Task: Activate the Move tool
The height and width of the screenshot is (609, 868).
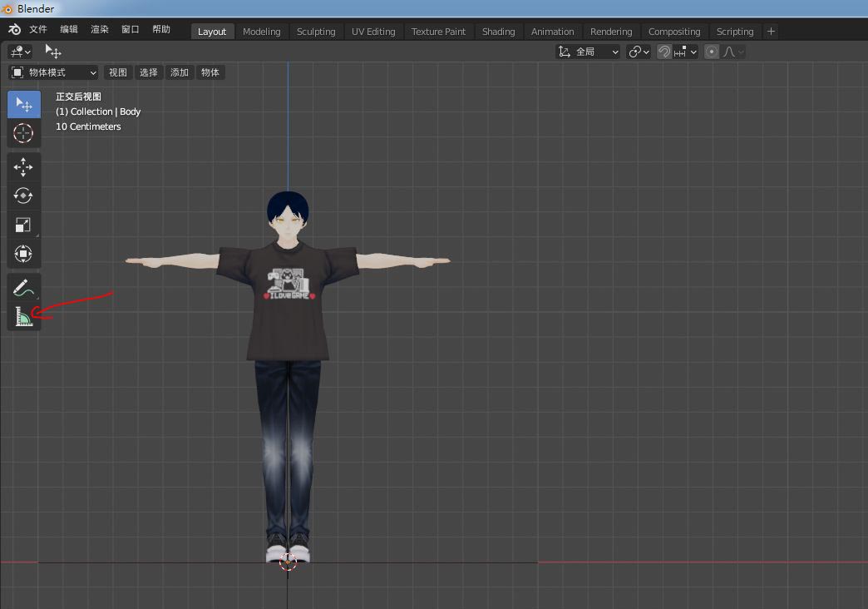Action: [x=23, y=167]
